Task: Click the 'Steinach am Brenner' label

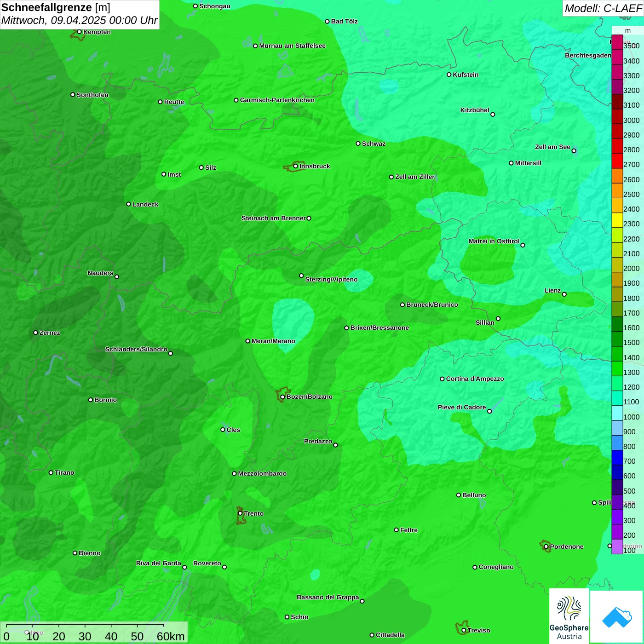Action: (274, 218)
